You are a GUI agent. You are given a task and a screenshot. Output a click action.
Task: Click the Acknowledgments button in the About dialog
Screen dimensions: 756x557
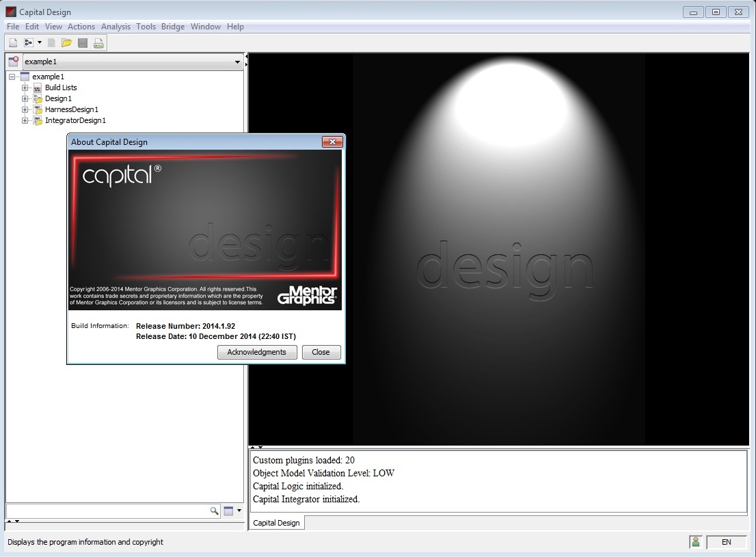[257, 352]
